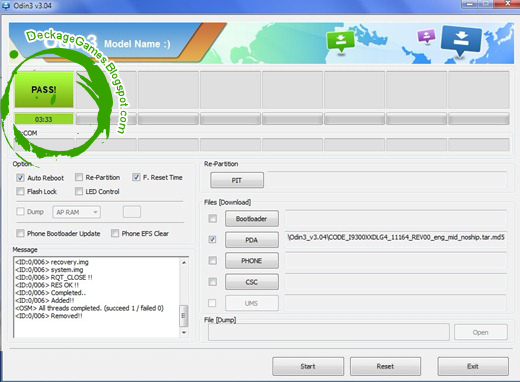Click the File Dump path field
The height and width of the screenshot is (382, 520).
329,332
